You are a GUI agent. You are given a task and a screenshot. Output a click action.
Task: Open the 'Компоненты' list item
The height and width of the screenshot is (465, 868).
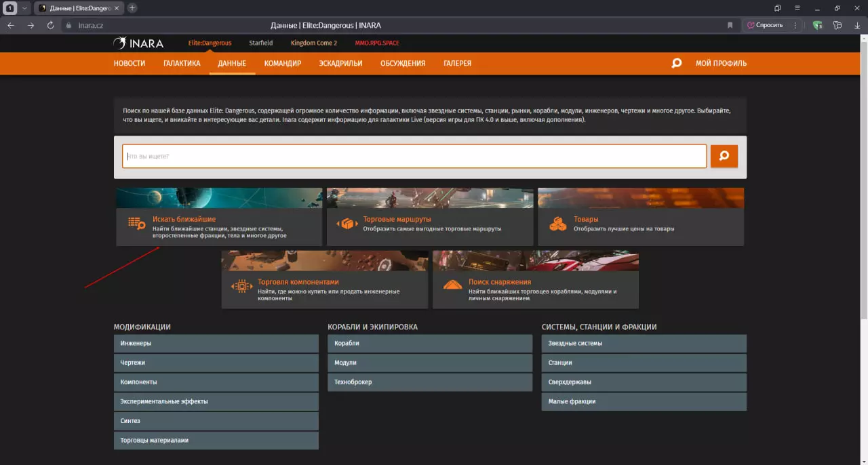[x=216, y=382]
